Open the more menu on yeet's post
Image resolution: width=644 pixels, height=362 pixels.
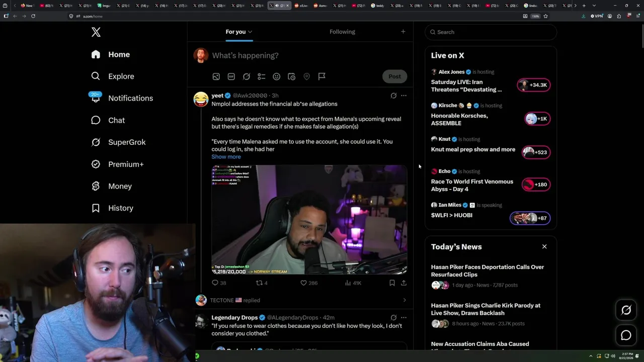pyautogui.click(x=404, y=96)
